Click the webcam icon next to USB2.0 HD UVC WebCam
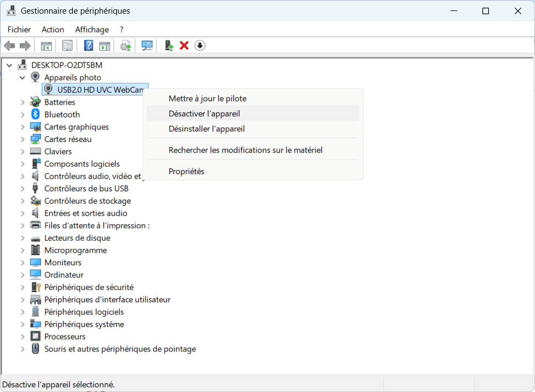Screen dimensions: 535x392 click(48, 89)
